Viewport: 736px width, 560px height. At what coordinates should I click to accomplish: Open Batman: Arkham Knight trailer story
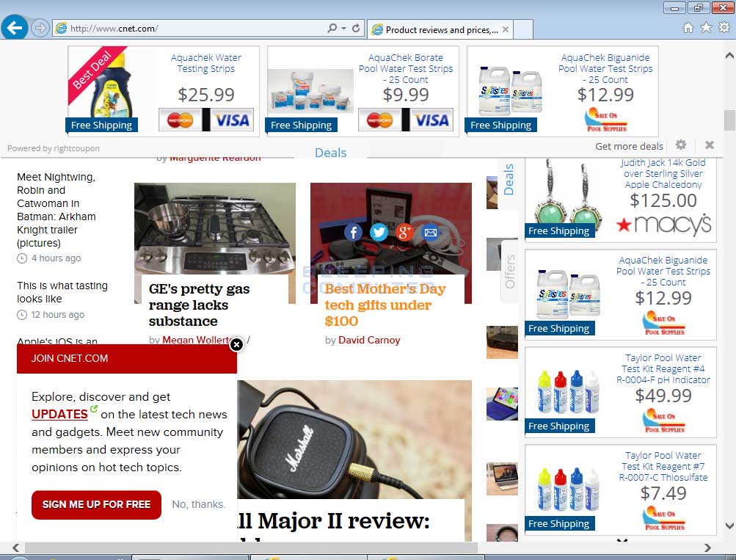(57, 210)
